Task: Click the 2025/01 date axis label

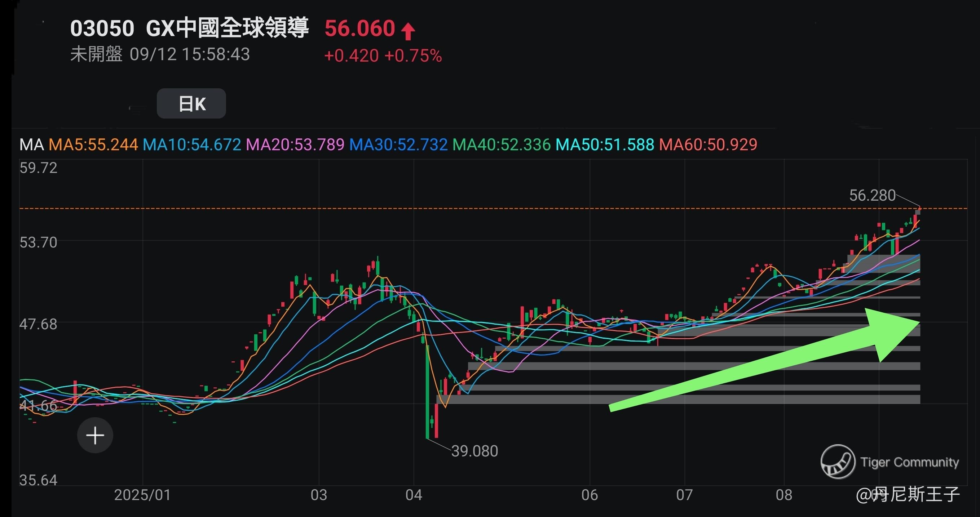Action: (x=142, y=495)
